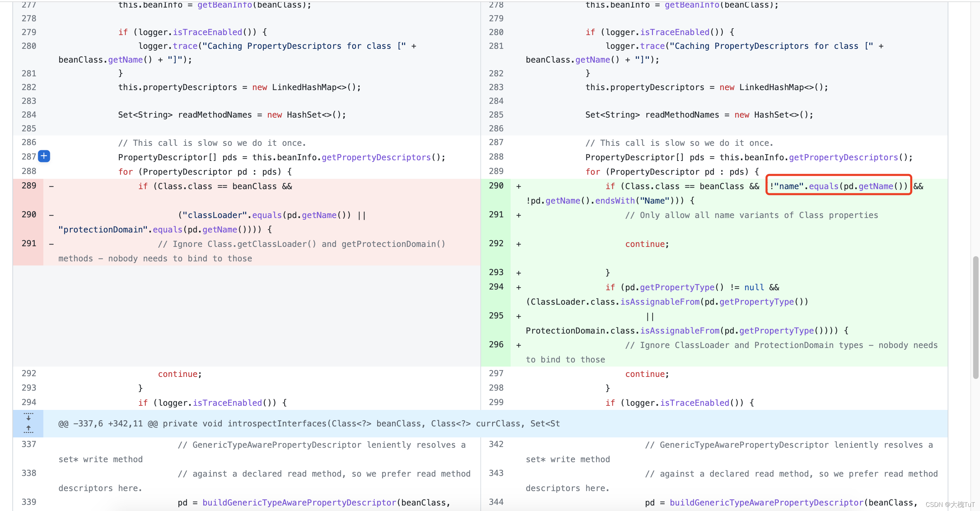Click the added comment "// Ignore ClassLoader and ProtectionDomain types"

(744, 346)
